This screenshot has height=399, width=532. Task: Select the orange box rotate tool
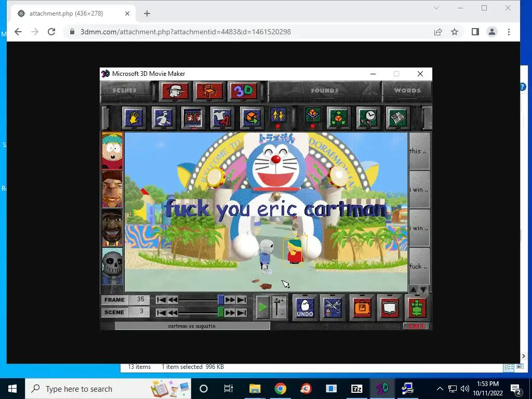251,118
